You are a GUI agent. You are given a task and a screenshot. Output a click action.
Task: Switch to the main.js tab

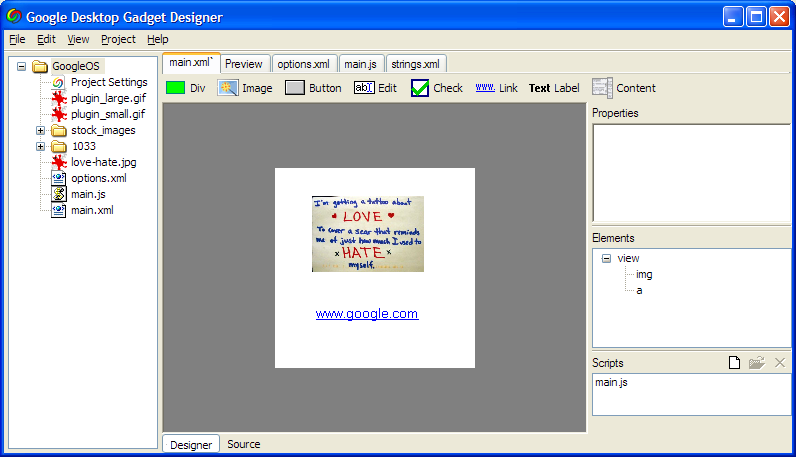point(360,64)
